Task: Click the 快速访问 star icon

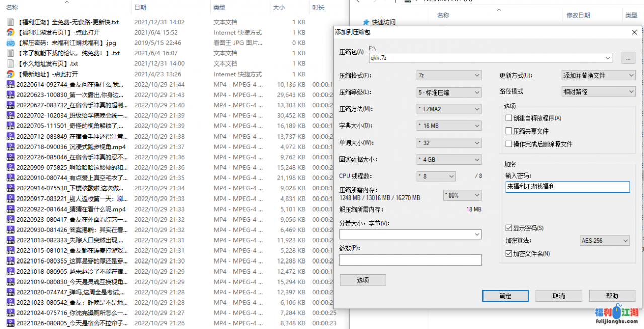Action: (366, 22)
